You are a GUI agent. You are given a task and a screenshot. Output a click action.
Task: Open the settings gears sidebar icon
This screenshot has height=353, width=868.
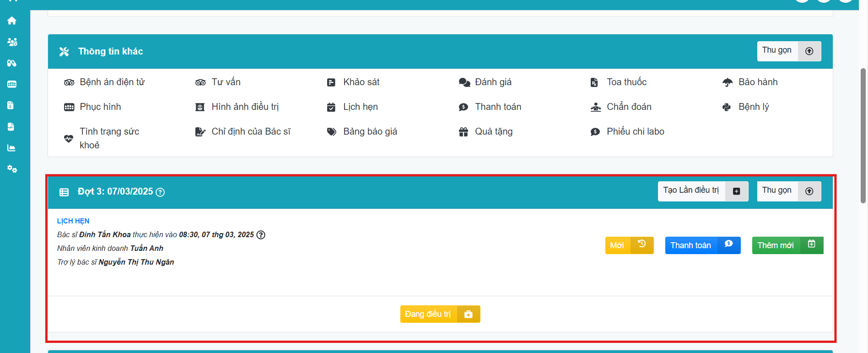click(x=12, y=169)
